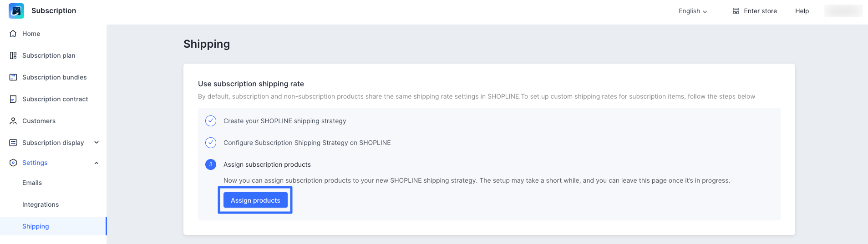868x244 pixels.
Task: Click the Subscription contract icon
Action: 13,99
